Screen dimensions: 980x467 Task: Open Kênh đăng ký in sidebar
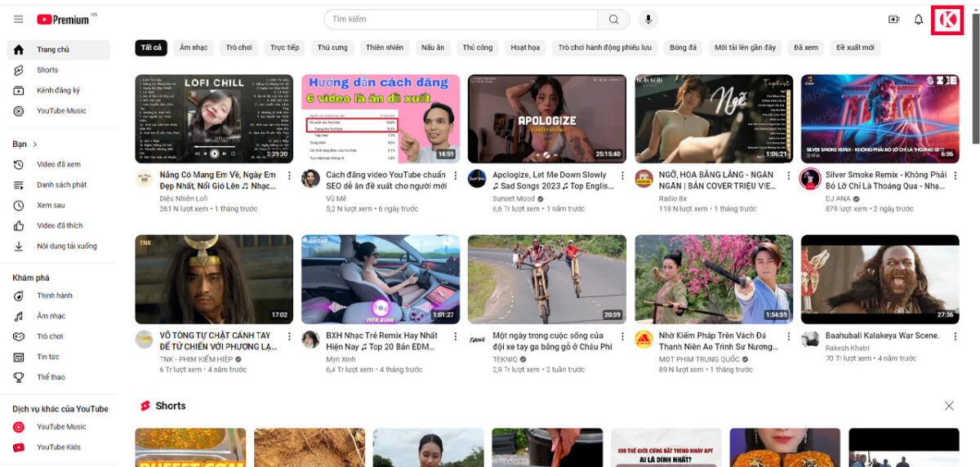58,91
